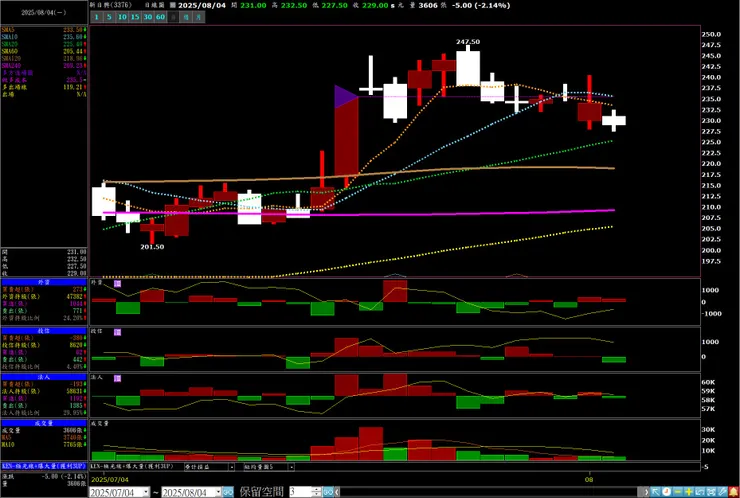Click the horizontal chart scrollbar track
This screenshot has width=740, height=498.
point(491,492)
